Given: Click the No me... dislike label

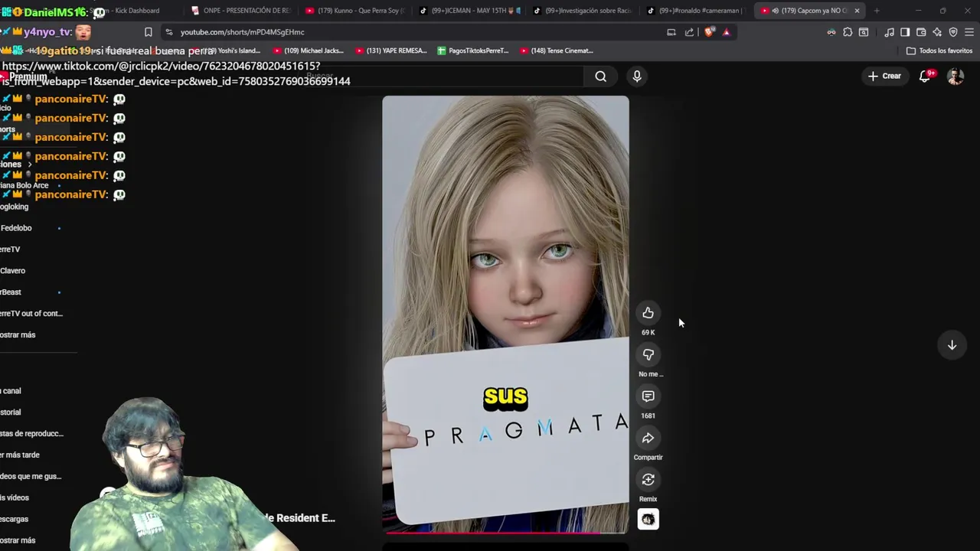Looking at the screenshot, I should pos(650,374).
